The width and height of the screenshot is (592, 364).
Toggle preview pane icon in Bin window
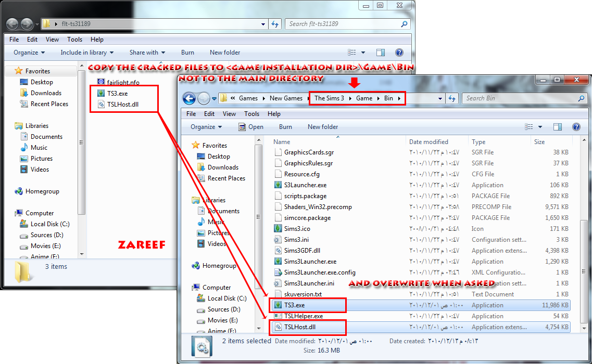557,127
